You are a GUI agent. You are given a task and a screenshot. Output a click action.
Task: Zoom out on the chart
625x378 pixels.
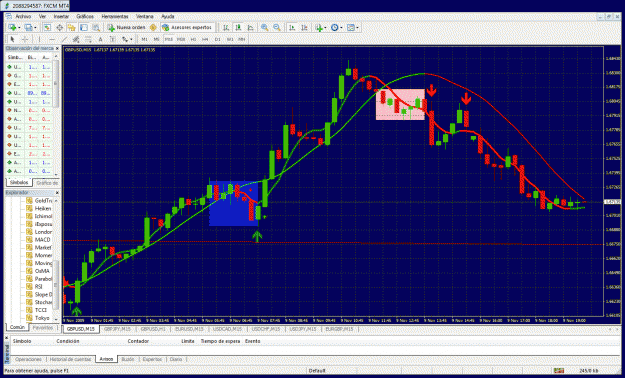277,28
